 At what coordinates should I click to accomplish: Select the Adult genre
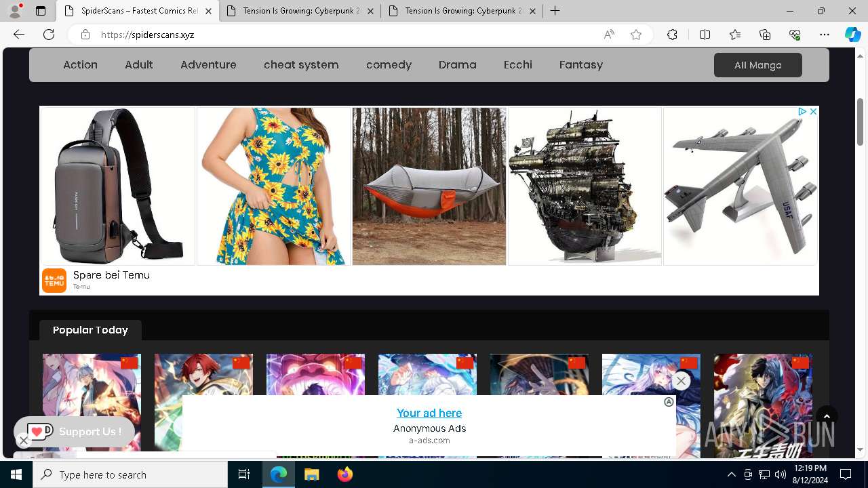pos(139,65)
